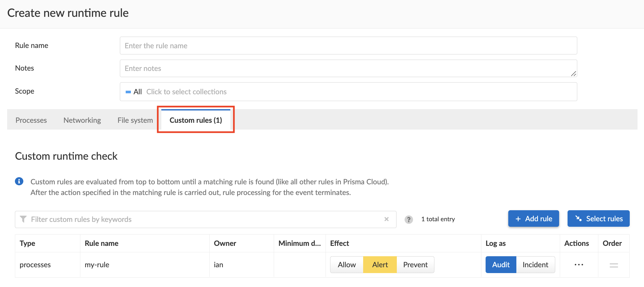
Task: Click the Custom runtime check heading
Action: [66, 156]
